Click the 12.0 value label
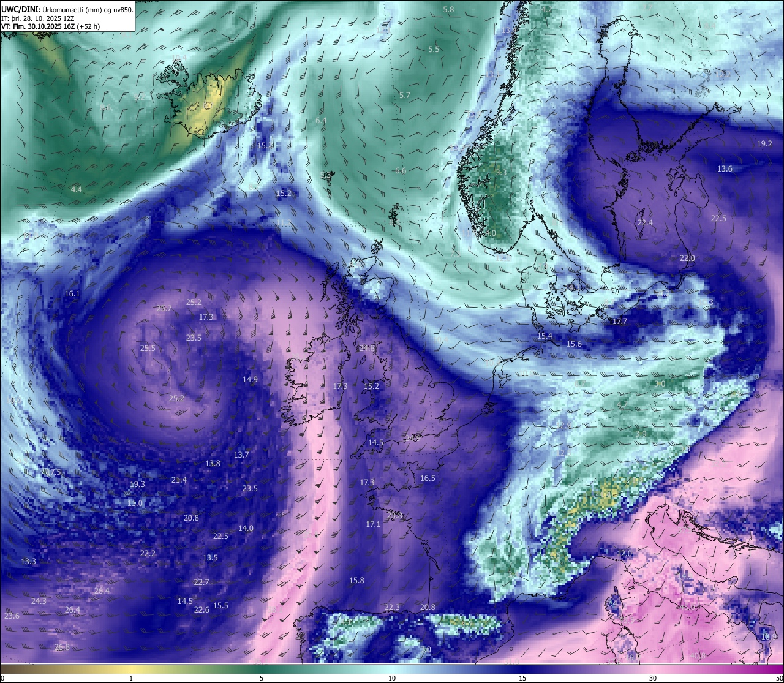The image size is (784, 683). coord(624,554)
